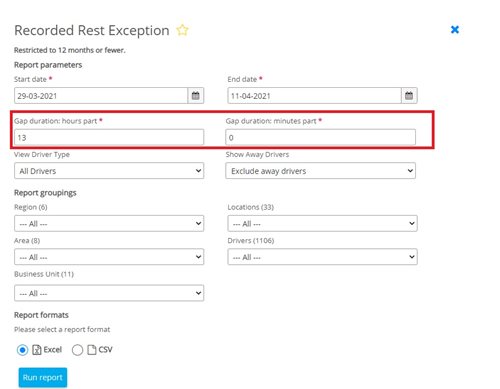This screenshot has height=389, width=500.
Task: Close the report dialog with the blue X
Action: coord(455,30)
